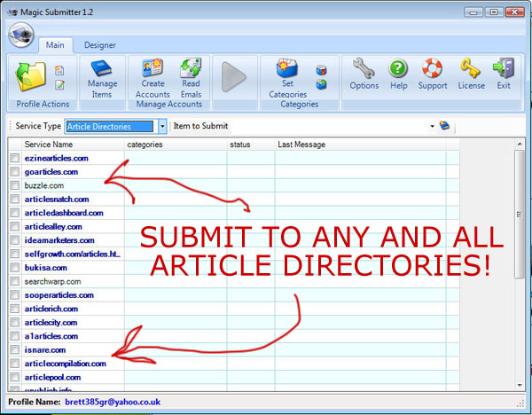Check the bukisa.com checkbox
Viewport: 532px width, 415px height.
pos(14,268)
